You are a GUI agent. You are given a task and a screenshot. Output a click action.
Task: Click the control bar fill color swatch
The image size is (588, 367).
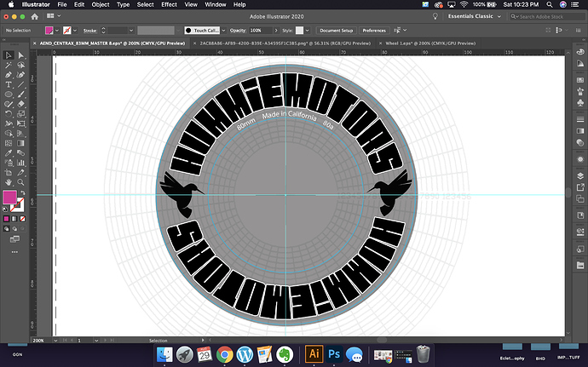tap(49, 31)
